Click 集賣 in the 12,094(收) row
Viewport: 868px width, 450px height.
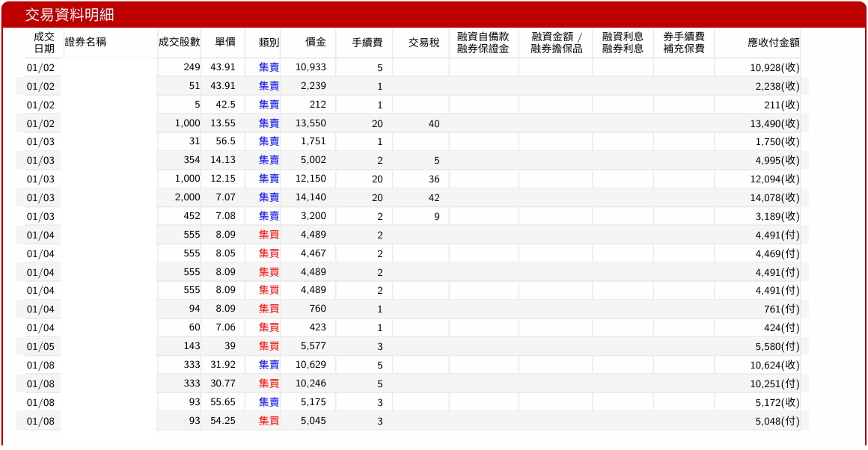pyautogui.click(x=269, y=179)
